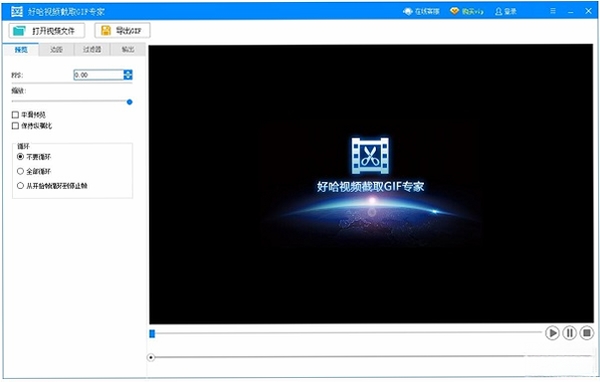
Task: Tick the first checkbox under the zoom slider
Action: (x=15, y=115)
